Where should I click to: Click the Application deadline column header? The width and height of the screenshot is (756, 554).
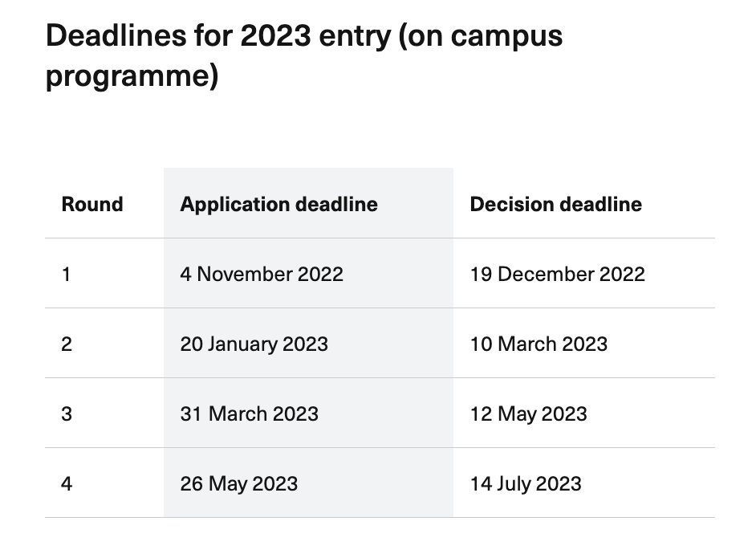pyautogui.click(x=278, y=204)
